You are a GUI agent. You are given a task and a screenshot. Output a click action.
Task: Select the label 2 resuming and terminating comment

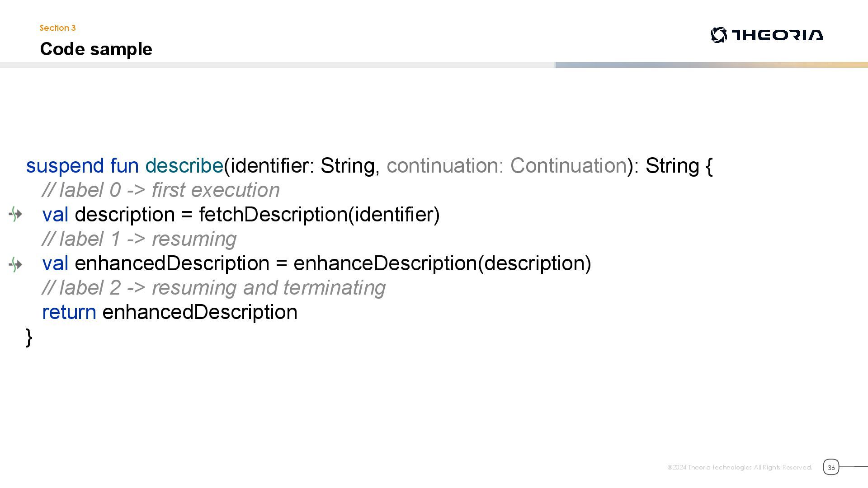point(214,288)
